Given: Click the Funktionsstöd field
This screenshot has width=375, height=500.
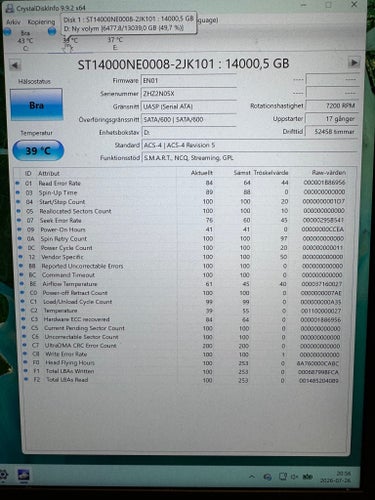Looking at the screenshot, I should (250, 158).
